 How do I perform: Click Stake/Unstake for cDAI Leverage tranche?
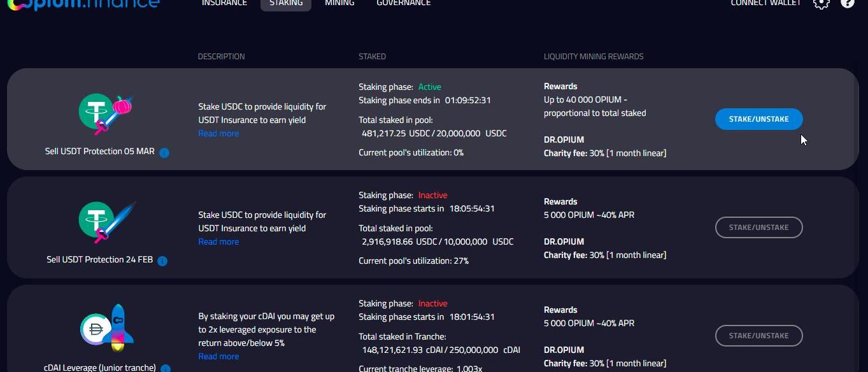758,336
